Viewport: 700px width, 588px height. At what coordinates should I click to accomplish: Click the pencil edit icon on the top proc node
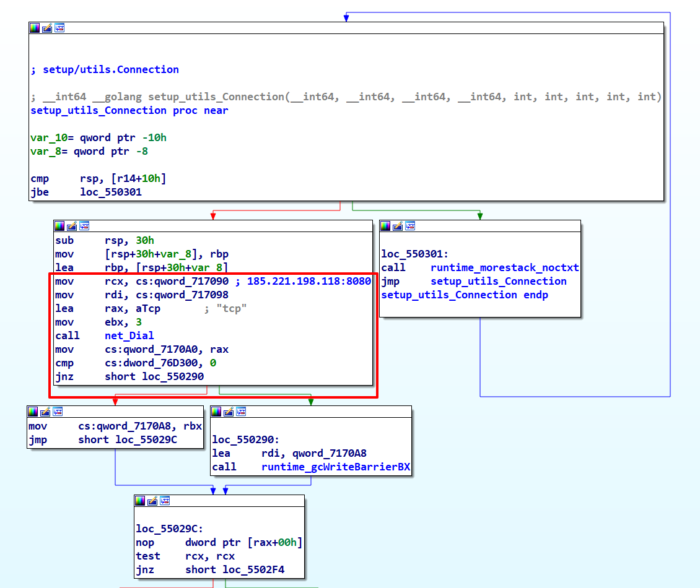(x=47, y=28)
